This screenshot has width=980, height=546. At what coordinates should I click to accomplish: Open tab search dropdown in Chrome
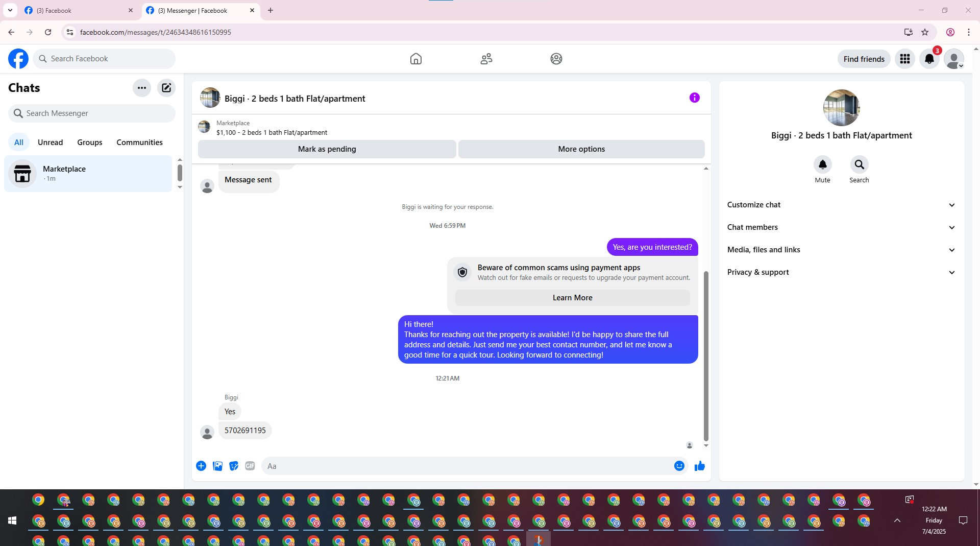10,10
